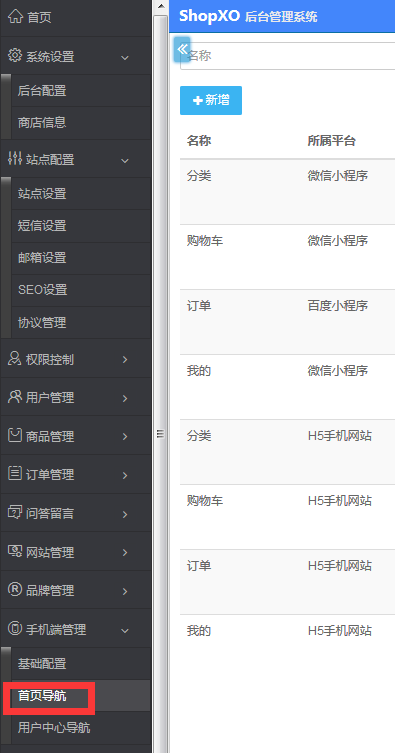Expand the 权限控制 arrow
The width and height of the screenshot is (395, 753).
[x=125, y=359]
